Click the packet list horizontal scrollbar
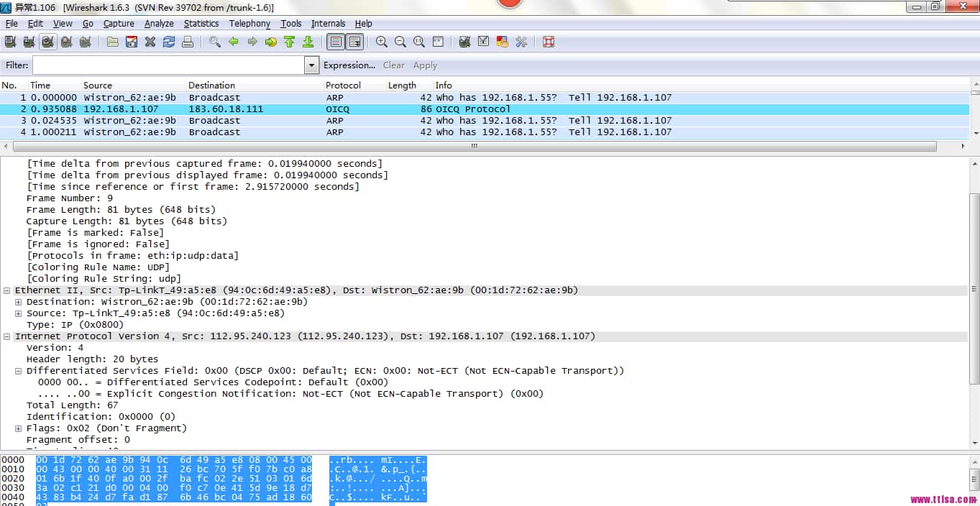980x506 pixels. [474, 146]
